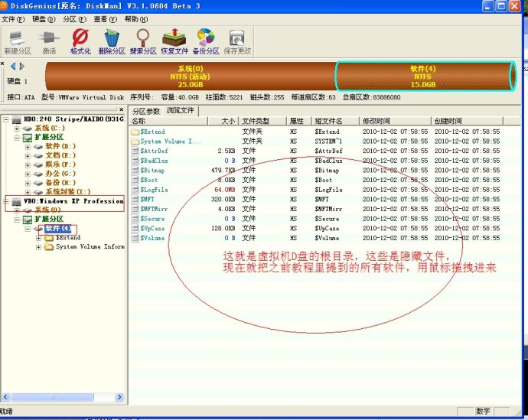The image size is (528, 420).
Task: Open the 文件(F) menu
Action: tap(13, 20)
